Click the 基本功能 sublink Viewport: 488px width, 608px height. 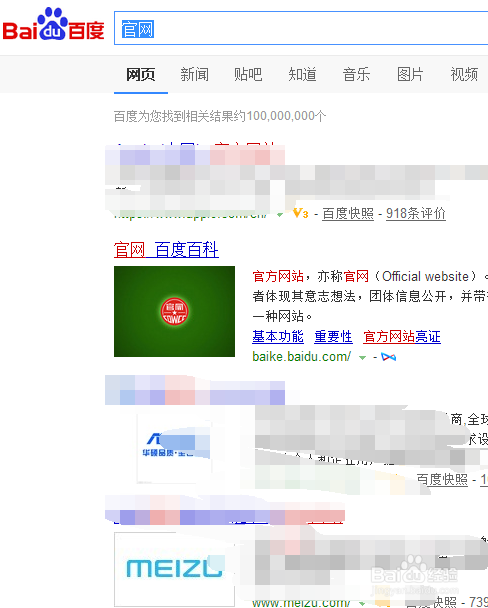[278, 337]
